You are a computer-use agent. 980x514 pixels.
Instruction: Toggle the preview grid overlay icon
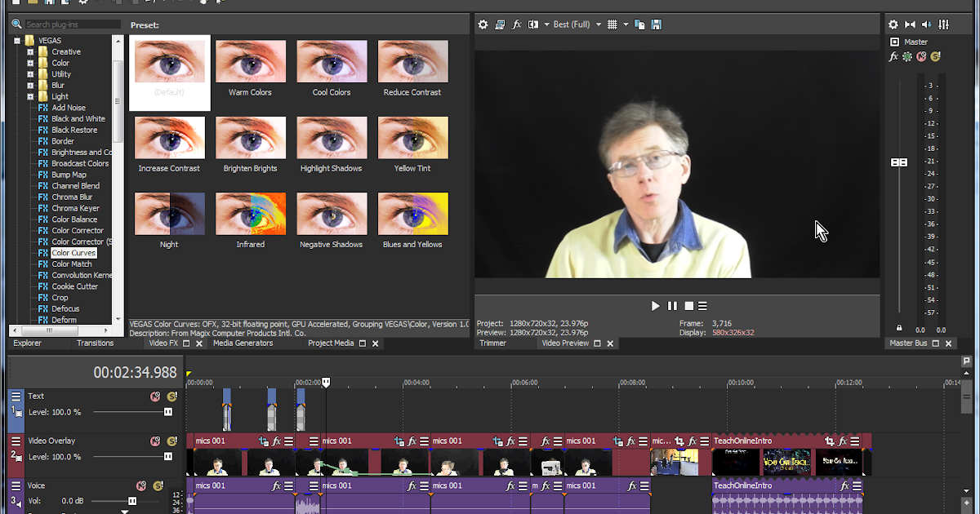click(x=612, y=24)
